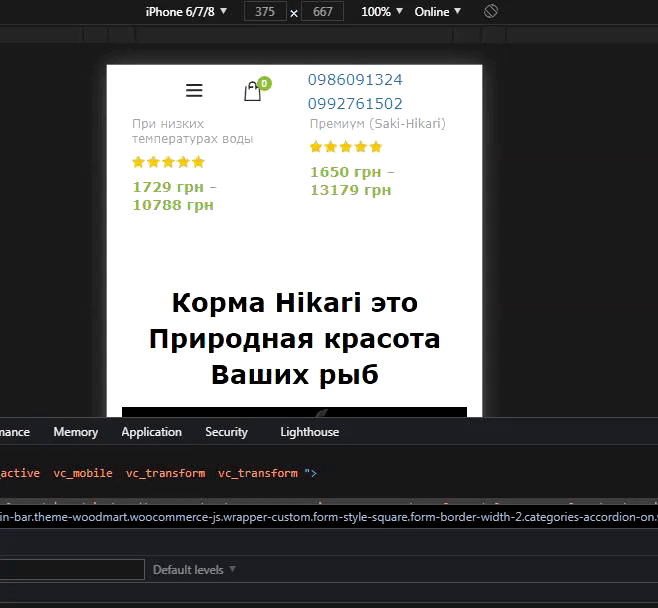Click the console filter input field
Image resolution: width=658 pixels, height=608 pixels.
coord(72,570)
